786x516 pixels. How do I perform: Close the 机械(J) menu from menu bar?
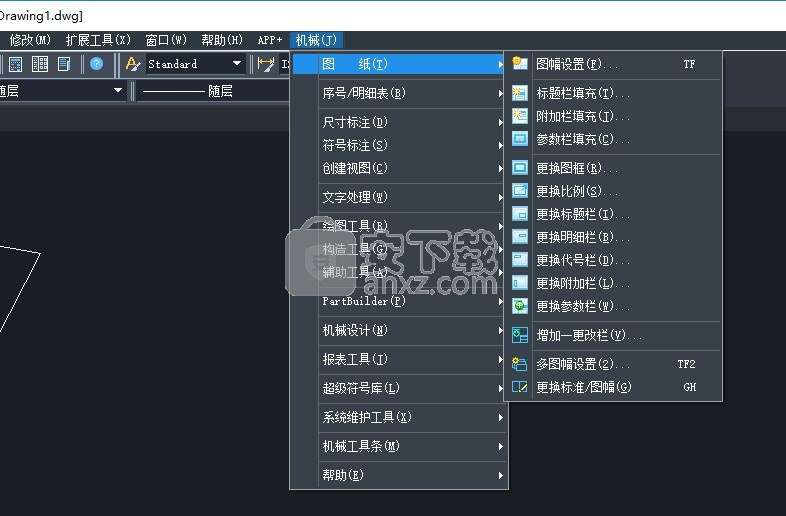[316, 40]
